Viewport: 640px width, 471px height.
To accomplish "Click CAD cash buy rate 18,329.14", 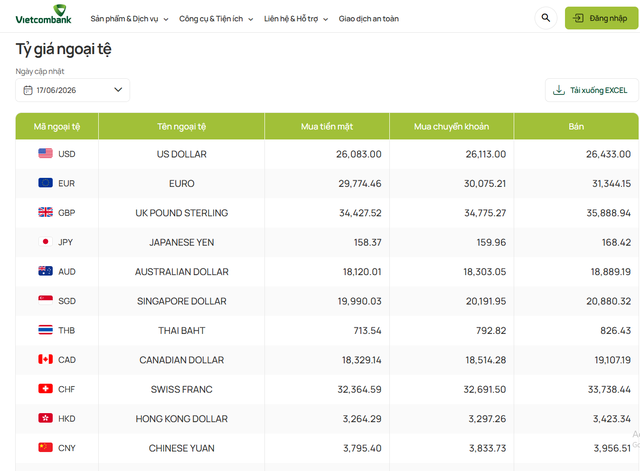I will click(362, 360).
